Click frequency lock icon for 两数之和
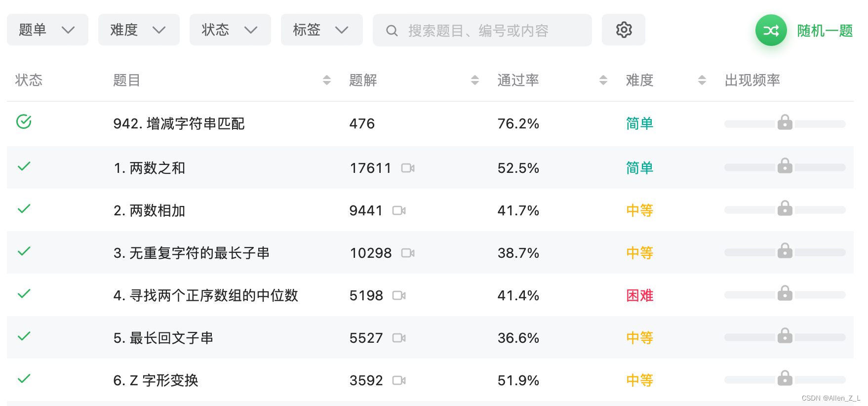 [785, 165]
